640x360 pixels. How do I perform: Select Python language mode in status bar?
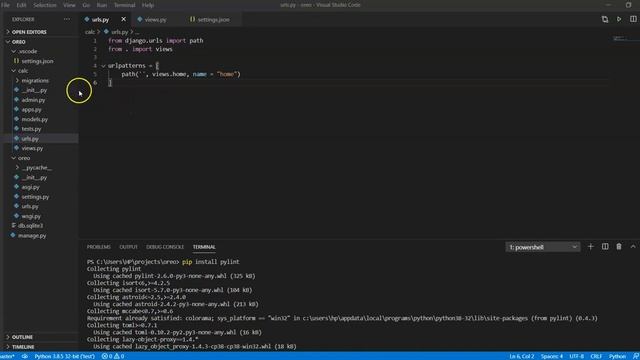click(617, 356)
